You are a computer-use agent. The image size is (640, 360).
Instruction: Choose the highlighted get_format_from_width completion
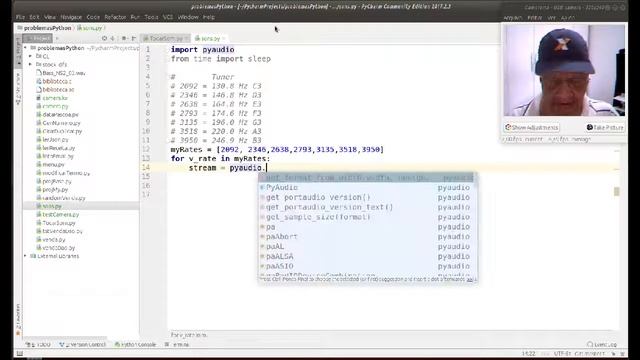(x=367, y=178)
